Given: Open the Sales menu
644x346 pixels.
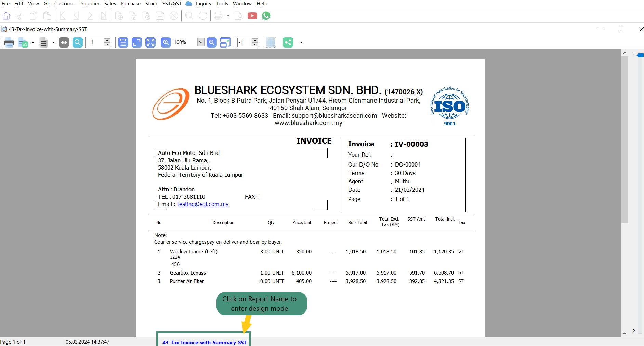Looking at the screenshot, I should (110, 4).
